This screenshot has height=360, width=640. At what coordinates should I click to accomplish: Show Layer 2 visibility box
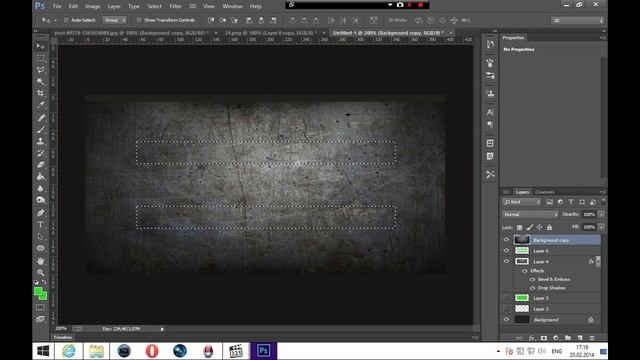[x=507, y=298]
